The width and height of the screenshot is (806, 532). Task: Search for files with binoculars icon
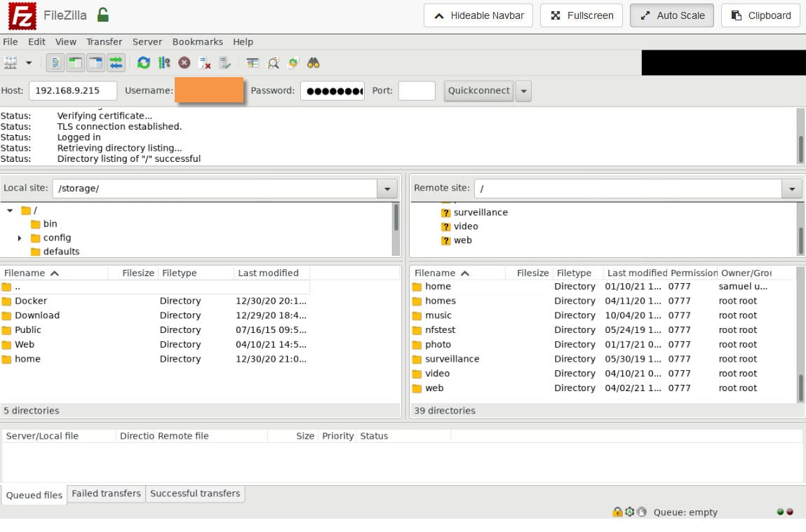pos(314,62)
